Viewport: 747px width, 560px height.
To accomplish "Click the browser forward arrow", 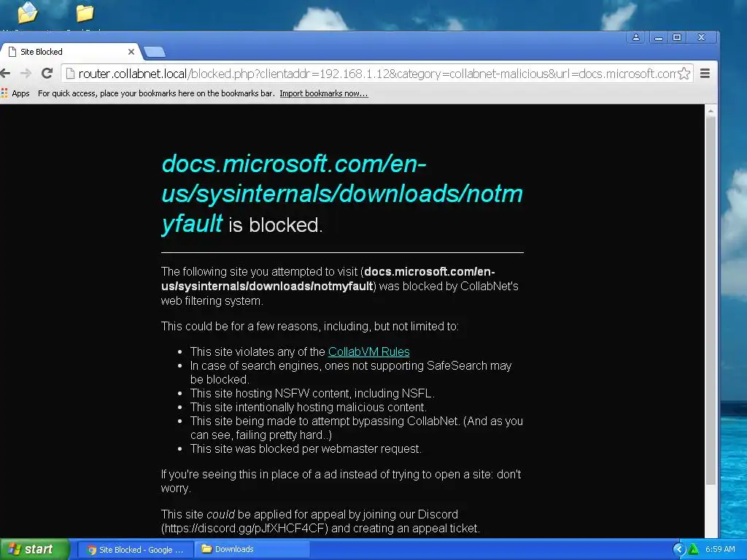I will pyautogui.click(x=26, y=74).
